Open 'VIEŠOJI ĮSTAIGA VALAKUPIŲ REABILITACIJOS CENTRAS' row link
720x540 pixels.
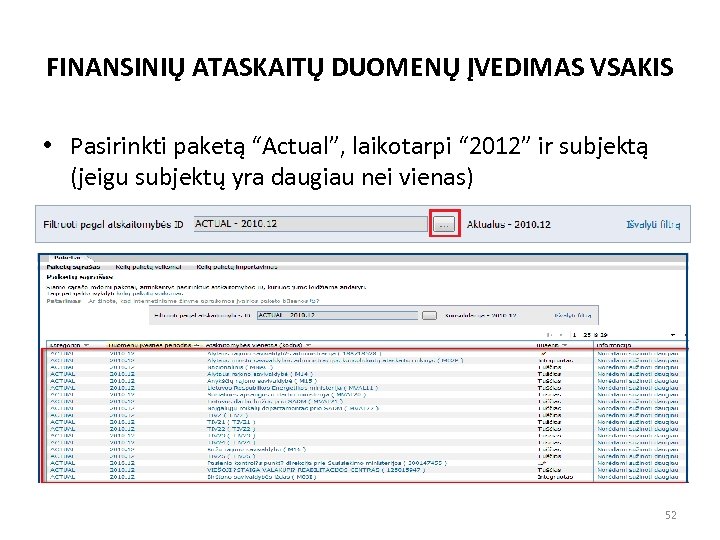[x=316, y=470]
